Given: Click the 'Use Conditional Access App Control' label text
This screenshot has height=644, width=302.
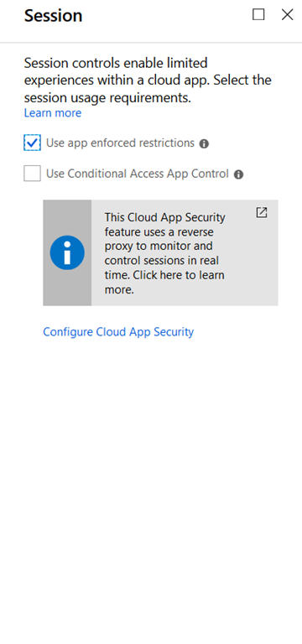Looking at the screenshot, I should pyautogui.click(x=138, y=174).
